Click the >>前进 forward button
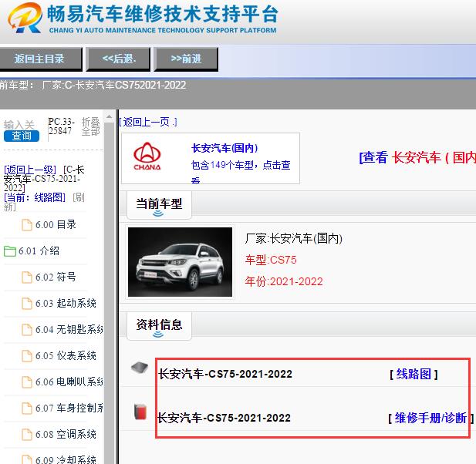Viewport: 476px width, 464px height. click(186, 59)
